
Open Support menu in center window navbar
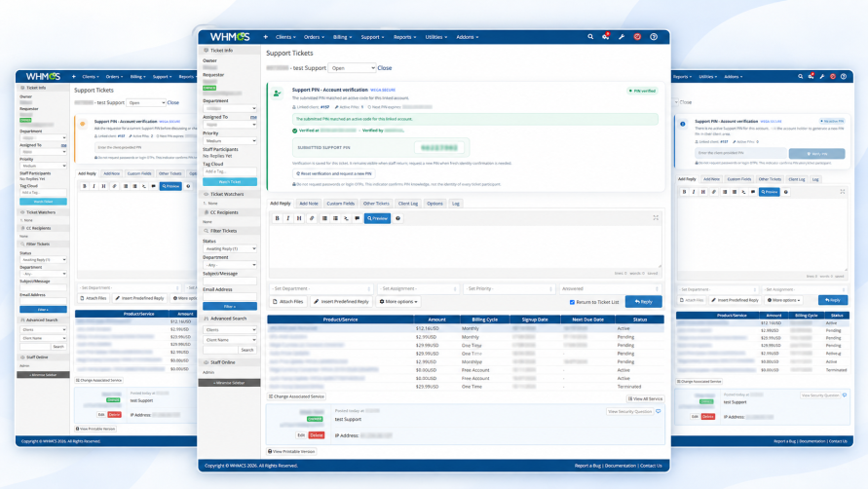(372, 37)
